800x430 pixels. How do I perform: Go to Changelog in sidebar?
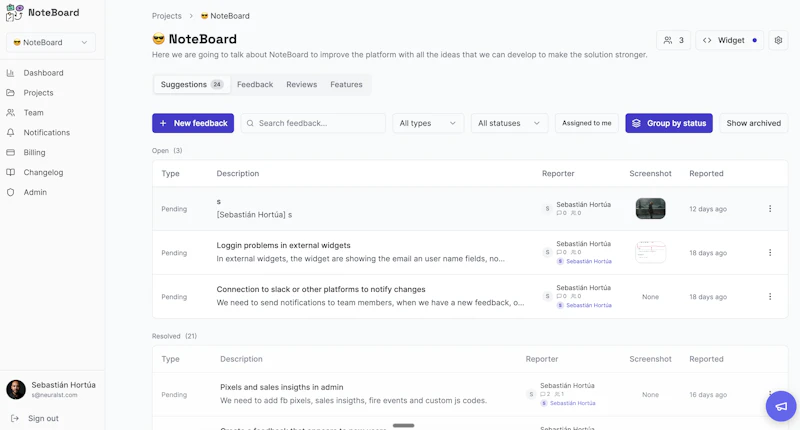click(43, 172)
